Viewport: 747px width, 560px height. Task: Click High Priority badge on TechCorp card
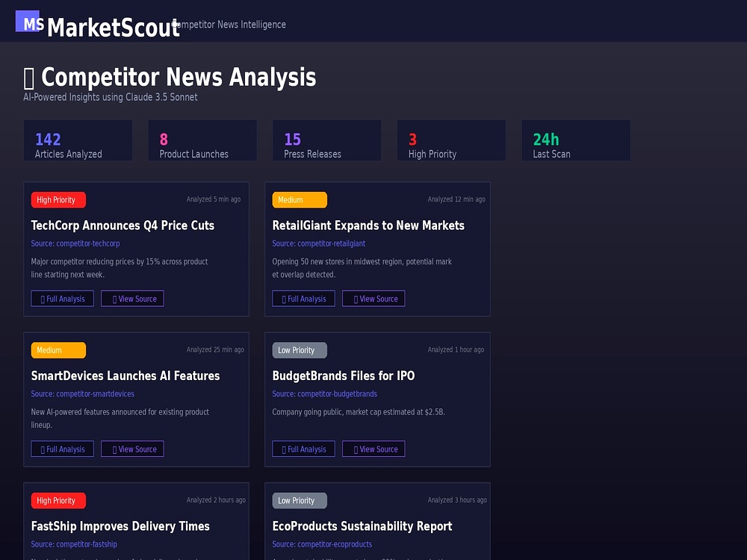point(58,200)
